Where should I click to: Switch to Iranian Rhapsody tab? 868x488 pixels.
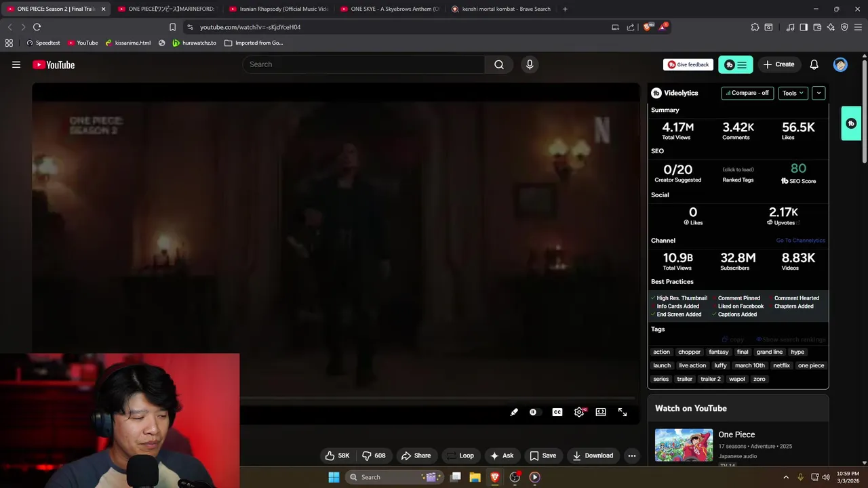[278, 9]
